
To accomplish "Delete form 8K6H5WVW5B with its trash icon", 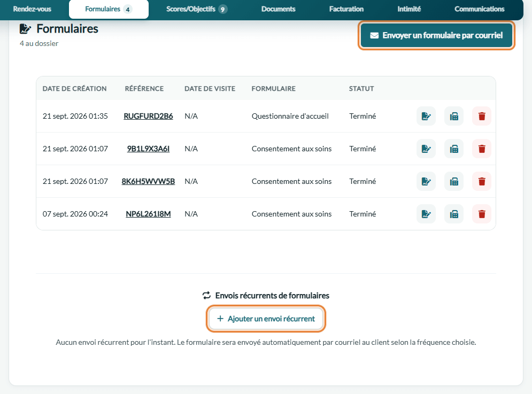I will (x=482, y=182).
